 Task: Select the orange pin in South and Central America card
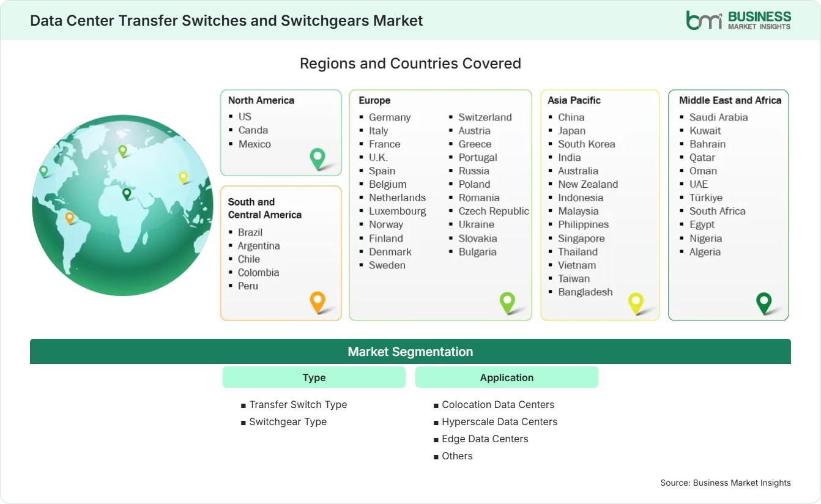tap(318, 302)
